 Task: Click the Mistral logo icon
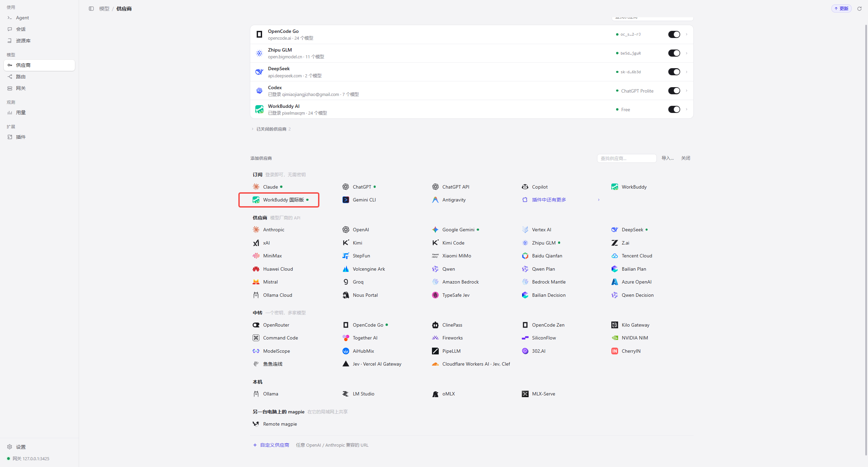(256, 282)
